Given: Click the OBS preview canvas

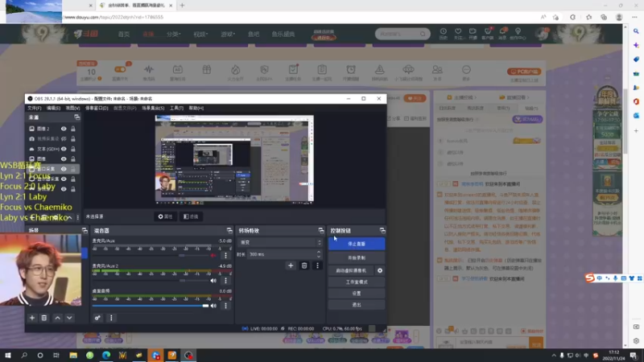Looking at the screenshot, I should (234, 159).
